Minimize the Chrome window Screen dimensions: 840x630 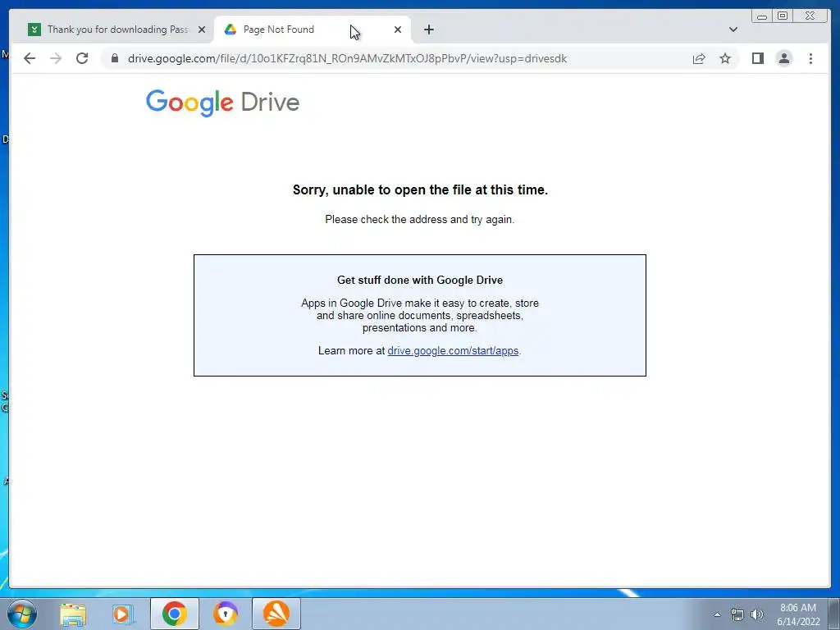tap(762, 16)
